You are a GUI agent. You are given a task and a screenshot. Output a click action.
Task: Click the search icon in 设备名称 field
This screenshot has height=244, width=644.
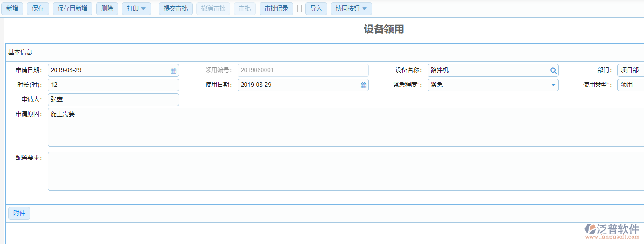(x=553, y=70)
